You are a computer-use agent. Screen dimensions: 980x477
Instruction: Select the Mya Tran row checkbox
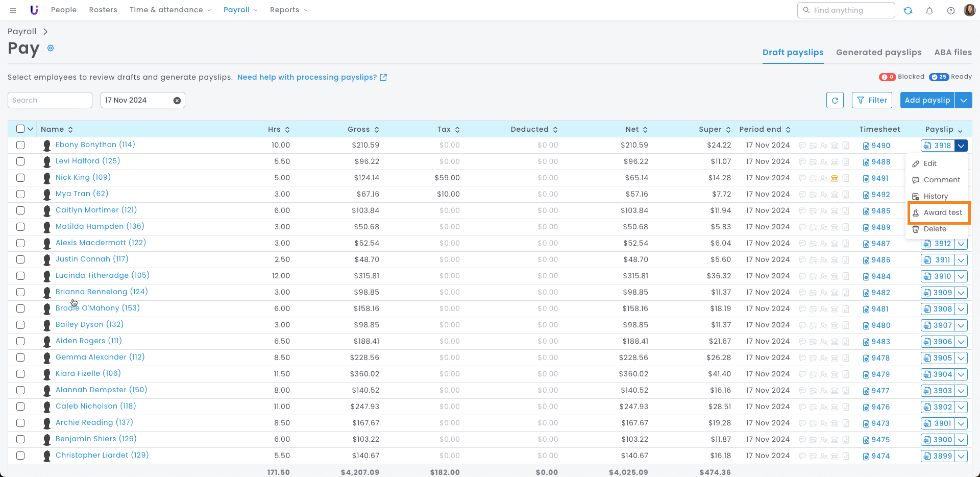coord(20,194)
